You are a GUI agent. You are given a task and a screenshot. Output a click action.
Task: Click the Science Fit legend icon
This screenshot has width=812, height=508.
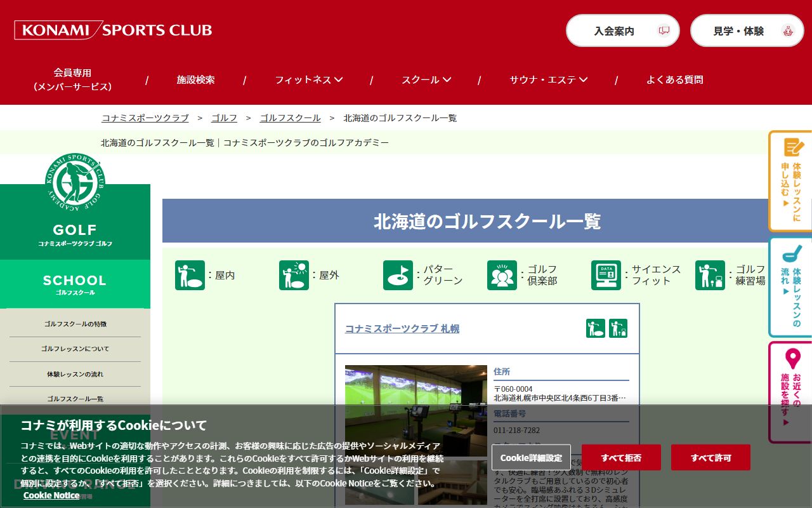point(606,275)
